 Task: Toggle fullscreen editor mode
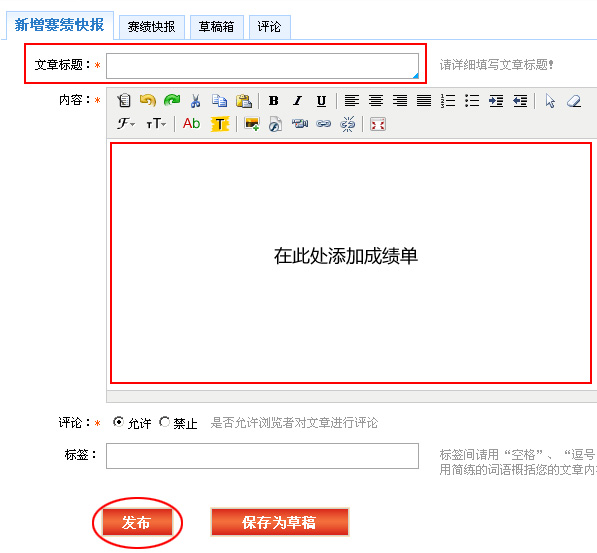(x=378, y=124)
